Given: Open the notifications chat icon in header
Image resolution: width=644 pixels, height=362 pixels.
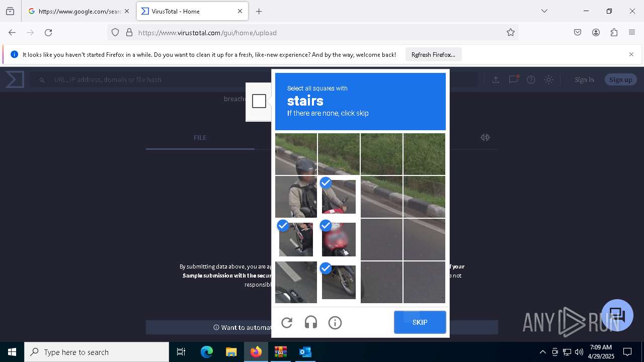Looking at the screenshot, I should (514, 79).
